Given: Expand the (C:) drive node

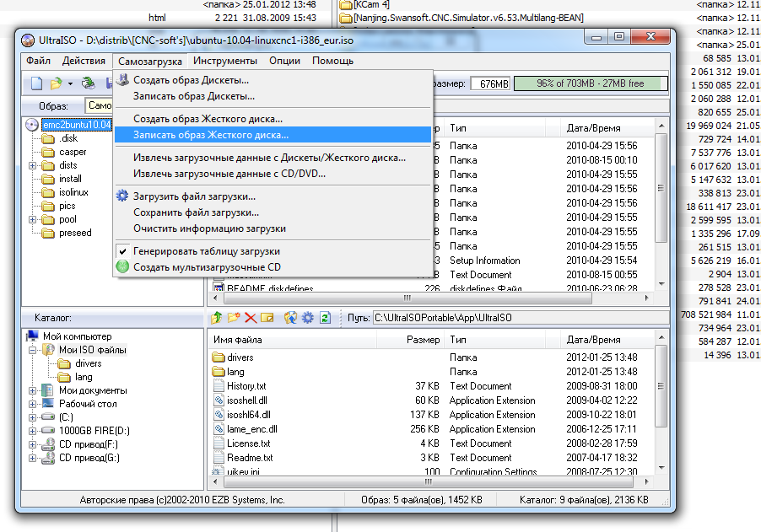Looking at the screenshot, I should point(32,417).
